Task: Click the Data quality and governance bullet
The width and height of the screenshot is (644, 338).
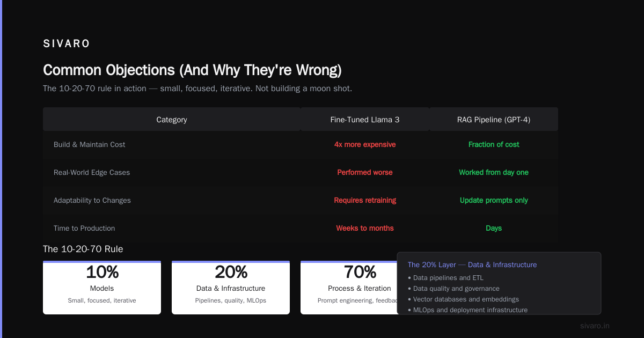Action: (453, 289)
